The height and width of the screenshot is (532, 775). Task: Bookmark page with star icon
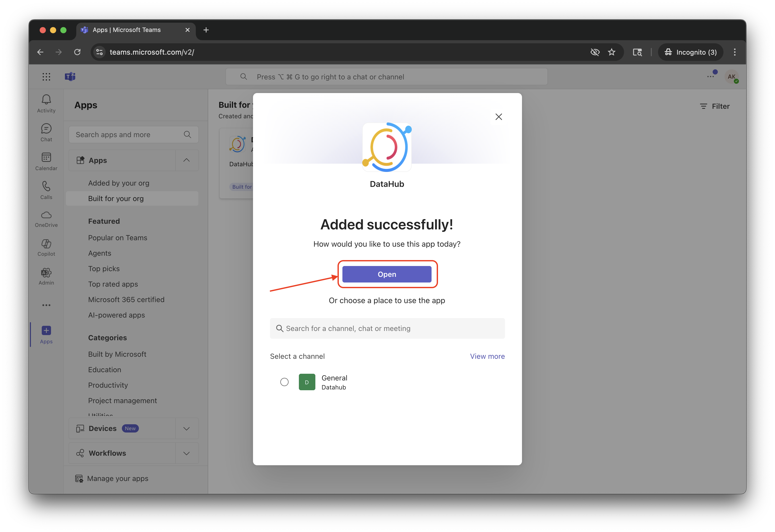[611, 52]
